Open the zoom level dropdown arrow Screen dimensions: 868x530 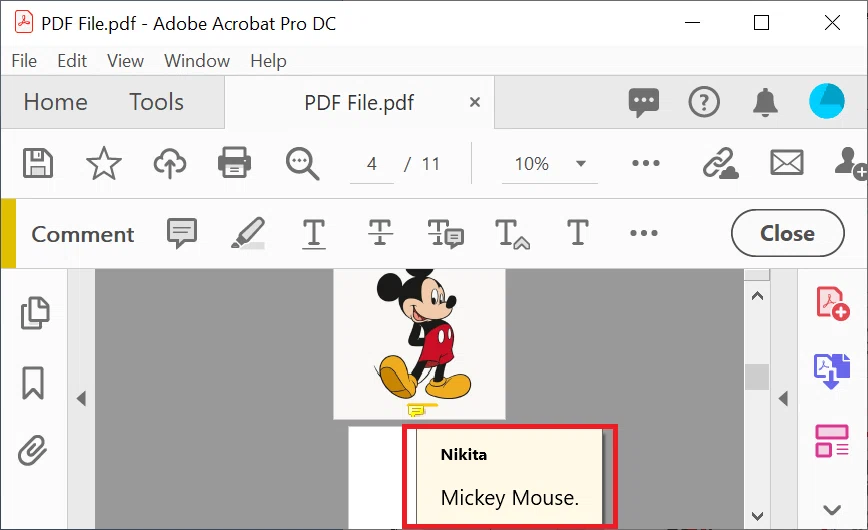581,163
